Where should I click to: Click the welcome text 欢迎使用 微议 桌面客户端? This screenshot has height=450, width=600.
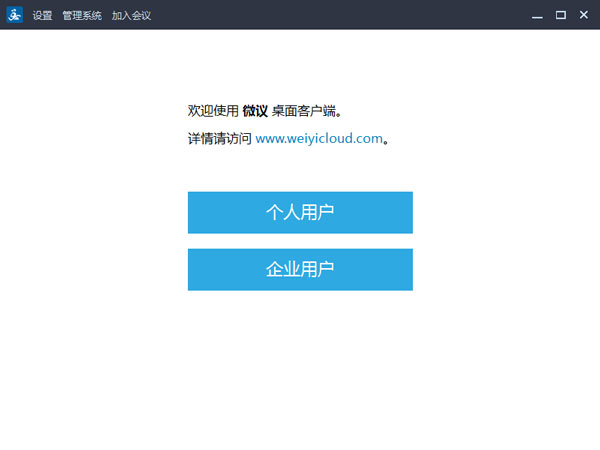264,111
